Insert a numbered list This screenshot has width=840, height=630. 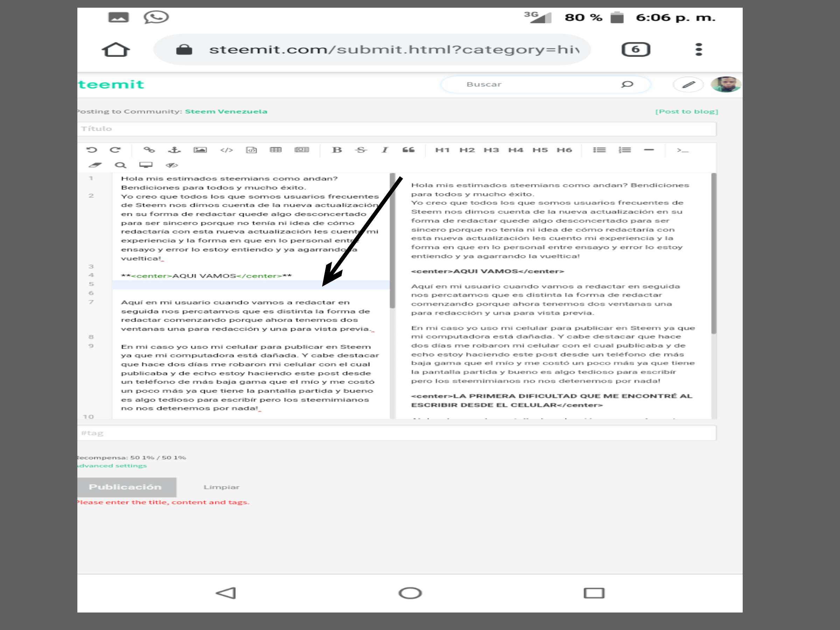pos(625,150)
